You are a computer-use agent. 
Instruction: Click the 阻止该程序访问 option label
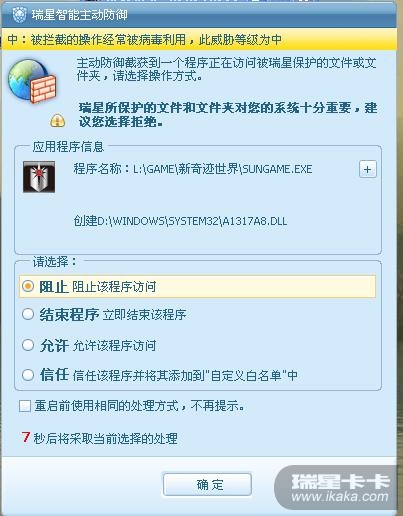pyautogui.click(x=114, y=287)
